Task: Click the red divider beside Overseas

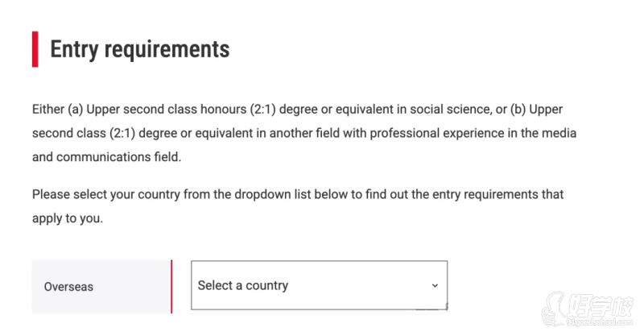Action: [x=171, y=286]
